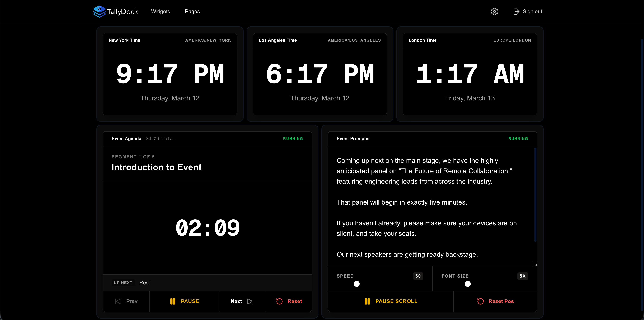Open the Pages menu
The width and height of the screenshot is (644, 320).
192,12
